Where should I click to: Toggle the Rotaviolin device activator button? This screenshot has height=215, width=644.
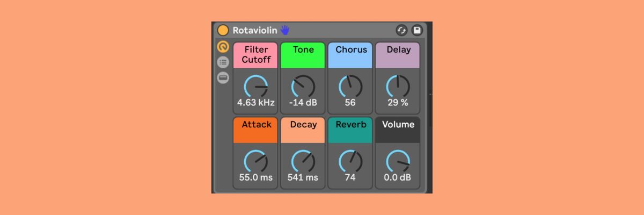pyautogui.click(x=223, y=30)
